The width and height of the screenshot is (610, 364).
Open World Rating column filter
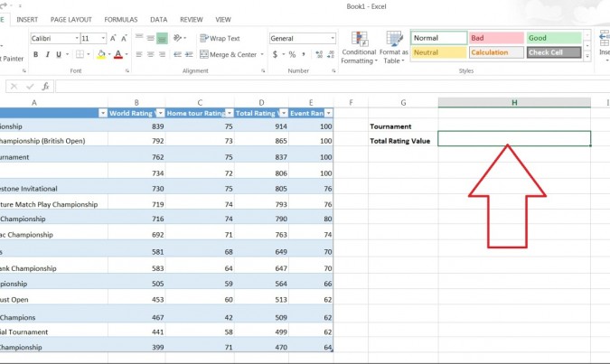coord(160,113)
